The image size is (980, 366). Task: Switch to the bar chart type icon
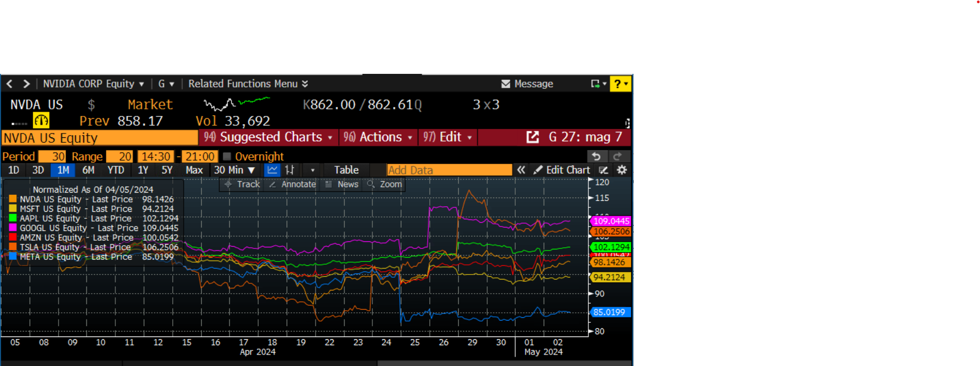[290, 170]
